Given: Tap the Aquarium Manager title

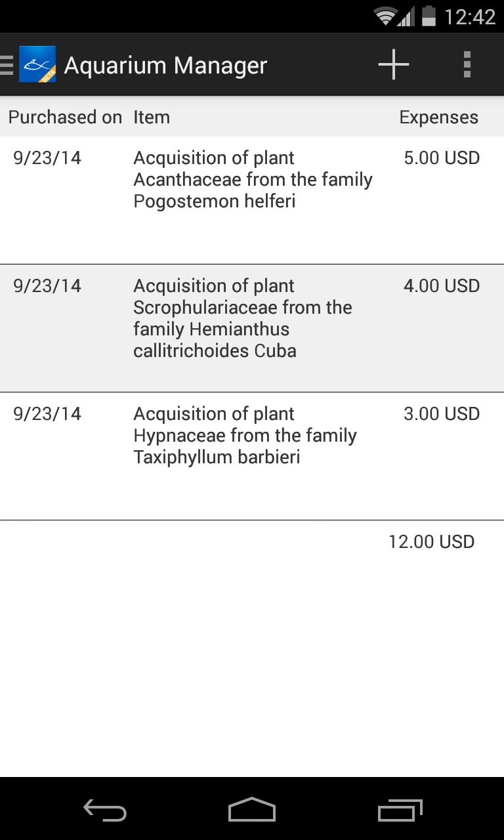Looking at the screenshot, I should 165,66.
